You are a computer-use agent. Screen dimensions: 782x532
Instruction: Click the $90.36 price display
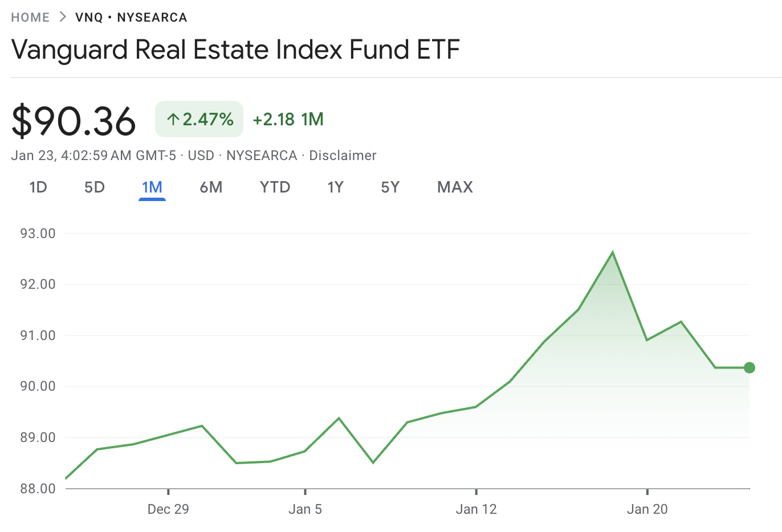click(x=74, y=119)
